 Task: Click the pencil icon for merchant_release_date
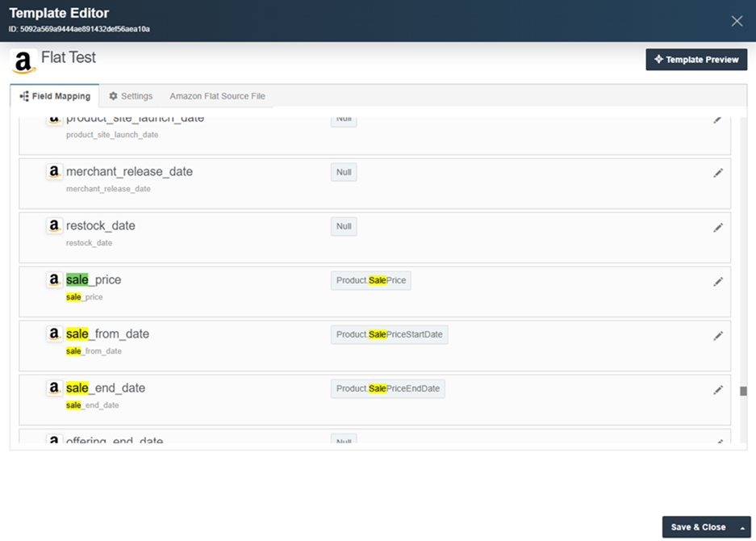(717, 173)
